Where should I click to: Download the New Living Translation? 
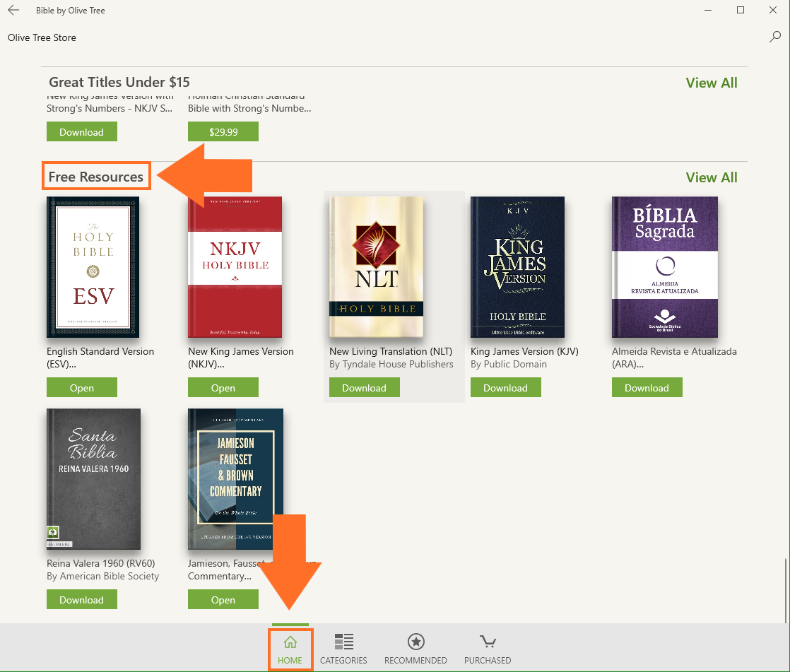364,387
